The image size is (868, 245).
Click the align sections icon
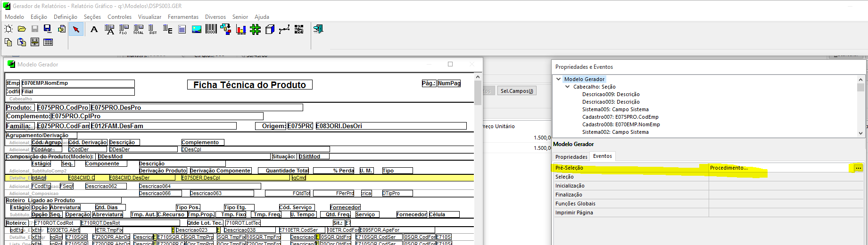[35, 42]
